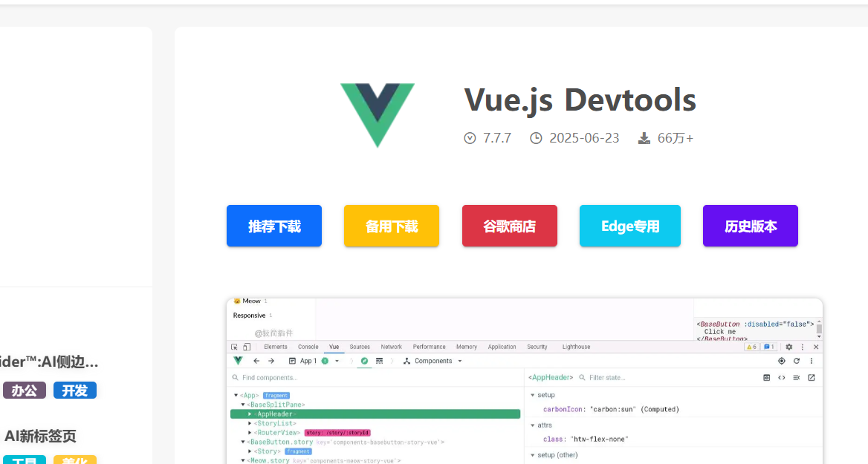The image size is (868, 464).
Task: Click the green Vue logo in devtools toolbar
Action: click(x=238, y=361)
